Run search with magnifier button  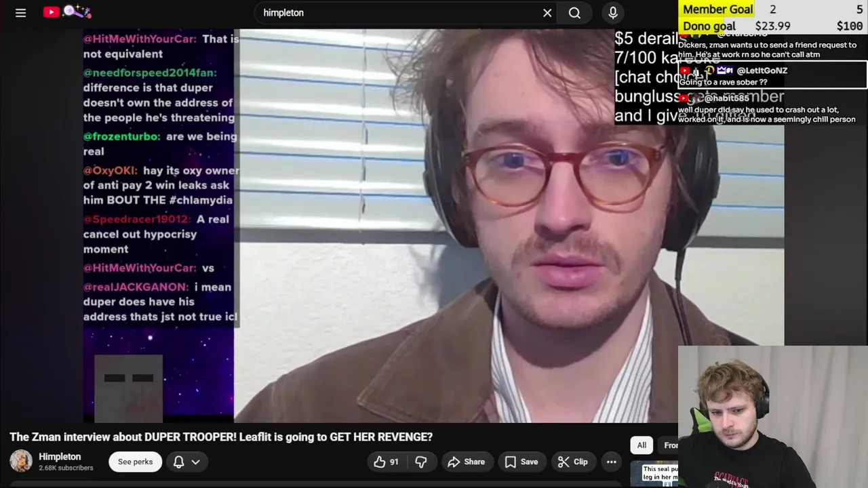[x=574, y=13]
